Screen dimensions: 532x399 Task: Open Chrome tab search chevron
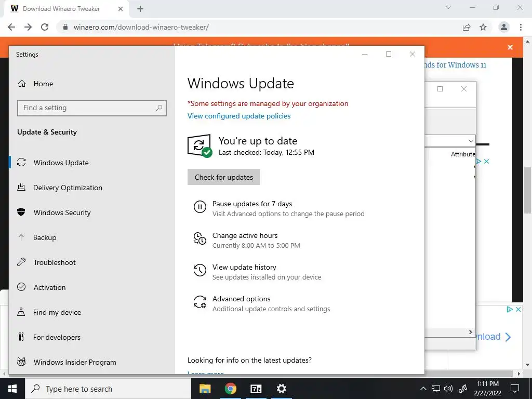448,7
